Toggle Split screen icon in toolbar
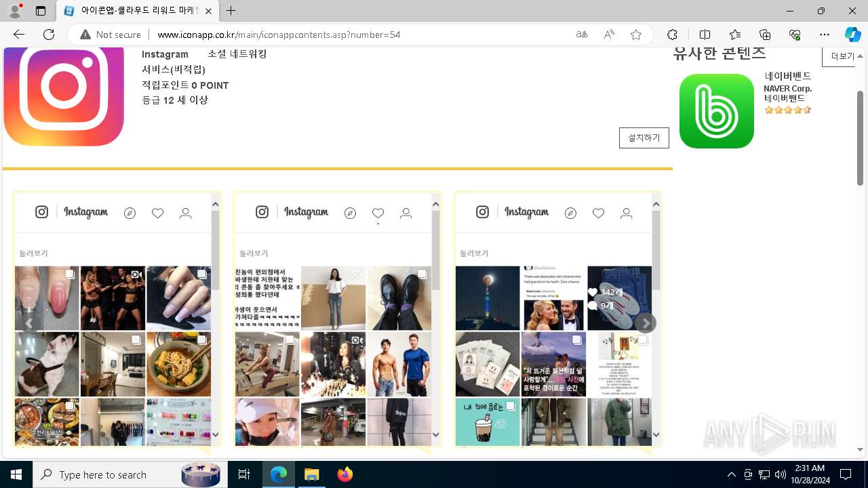The width and height of the screenshot is (868, 488). click(705, 35)
